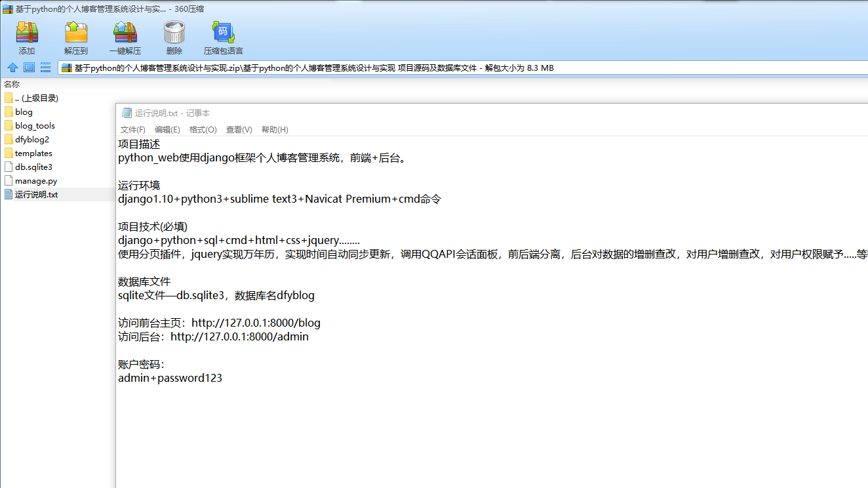Viewport: 868px width, 488px height.
Task: Click the Notepad icon in 运行说明.txt window
Action: [x=127, y=113]
